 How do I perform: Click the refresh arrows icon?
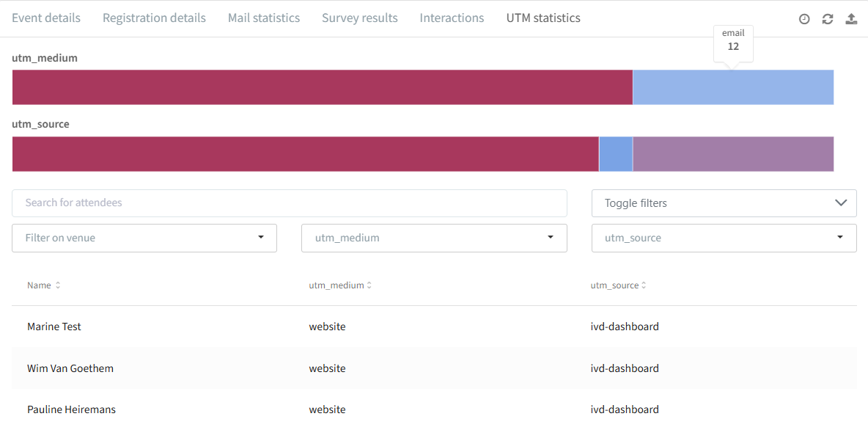point(828,19)
